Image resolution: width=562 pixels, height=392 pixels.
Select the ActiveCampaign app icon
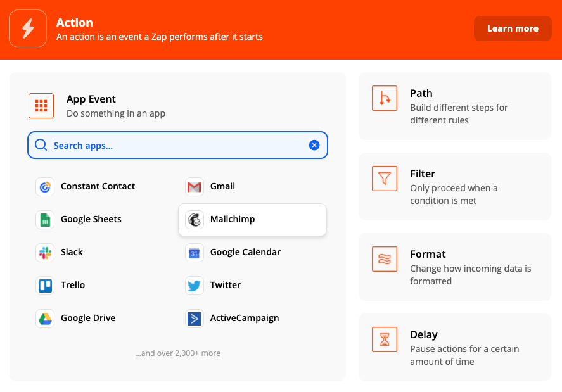(x=195, y=319)
